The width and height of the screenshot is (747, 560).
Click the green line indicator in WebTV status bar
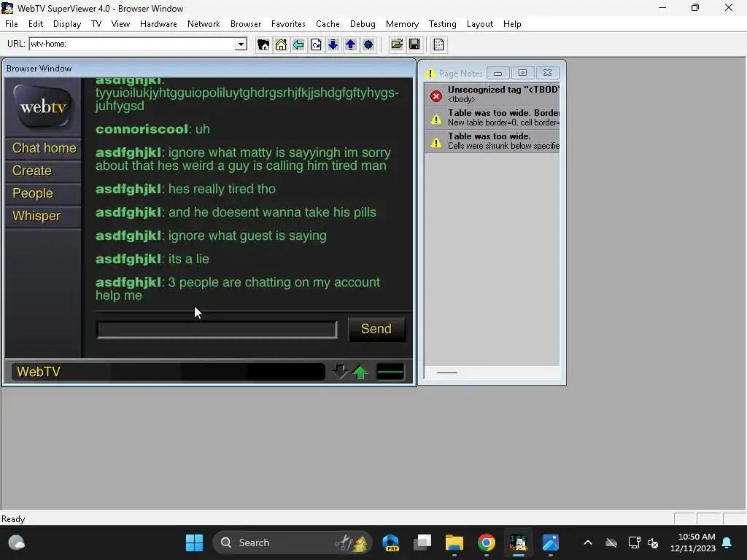tap(390, 372)
